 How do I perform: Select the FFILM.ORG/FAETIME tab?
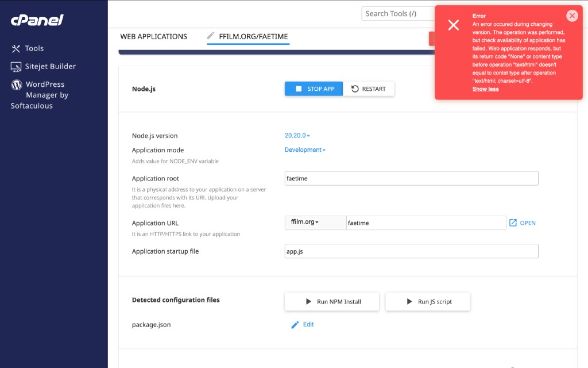[x=253, y=36]
